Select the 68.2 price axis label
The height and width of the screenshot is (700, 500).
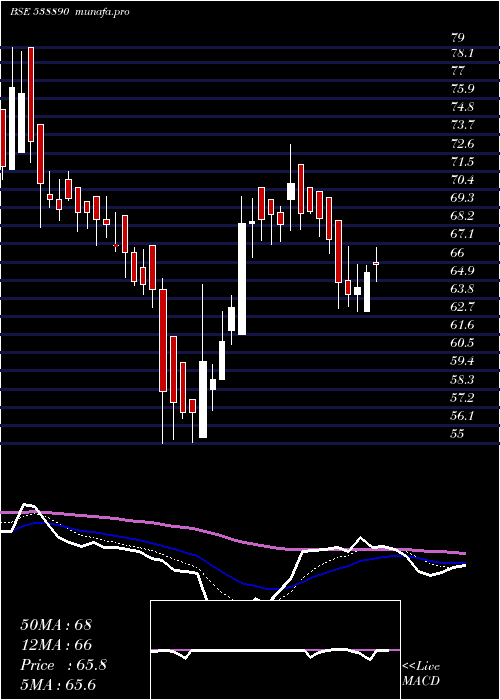click(462, 216)
